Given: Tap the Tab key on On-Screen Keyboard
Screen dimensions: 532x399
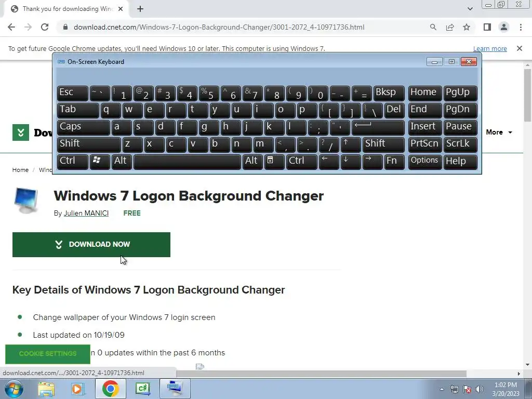Looking at the screenshot, I should (78, 110).
